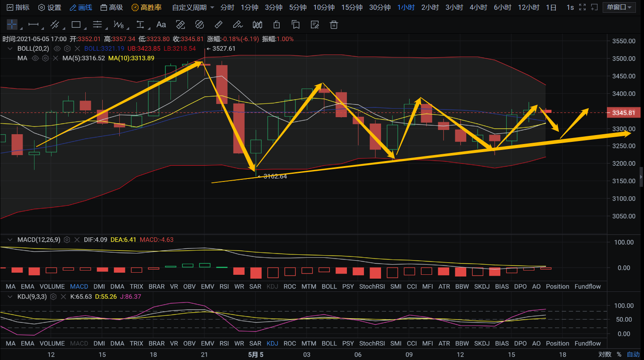Select RSI tab in MACD indicator row

[224, 287]
